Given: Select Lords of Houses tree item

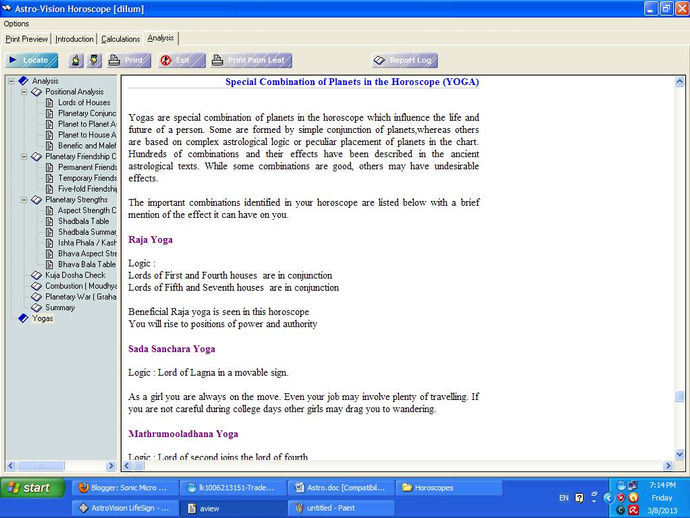Looking at the screenshot, I should (84, 103).
